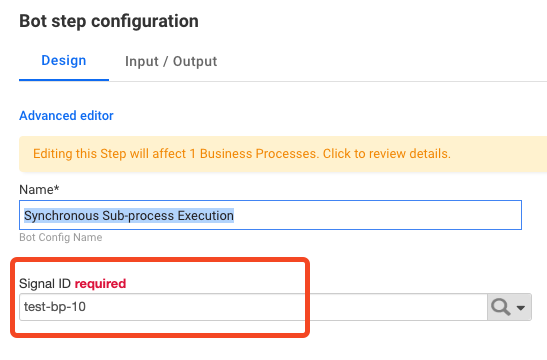Click the Signal ID label
Image resolution: width=547 pixels, height=360 pixels.
click(x=45, y=284)
